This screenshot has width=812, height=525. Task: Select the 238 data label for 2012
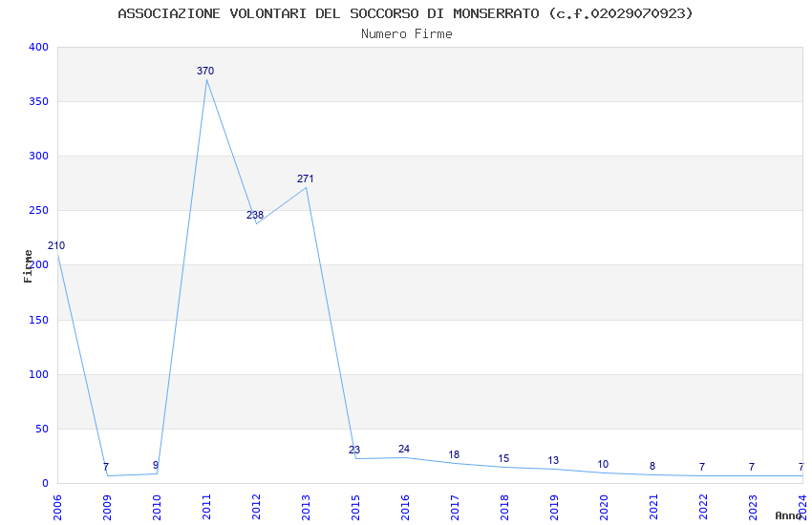(255, 215)
